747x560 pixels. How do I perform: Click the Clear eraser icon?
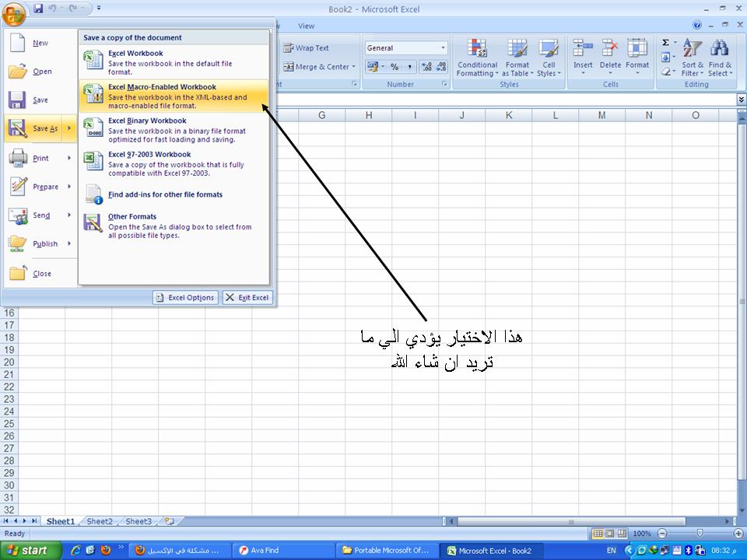(665, 72)
